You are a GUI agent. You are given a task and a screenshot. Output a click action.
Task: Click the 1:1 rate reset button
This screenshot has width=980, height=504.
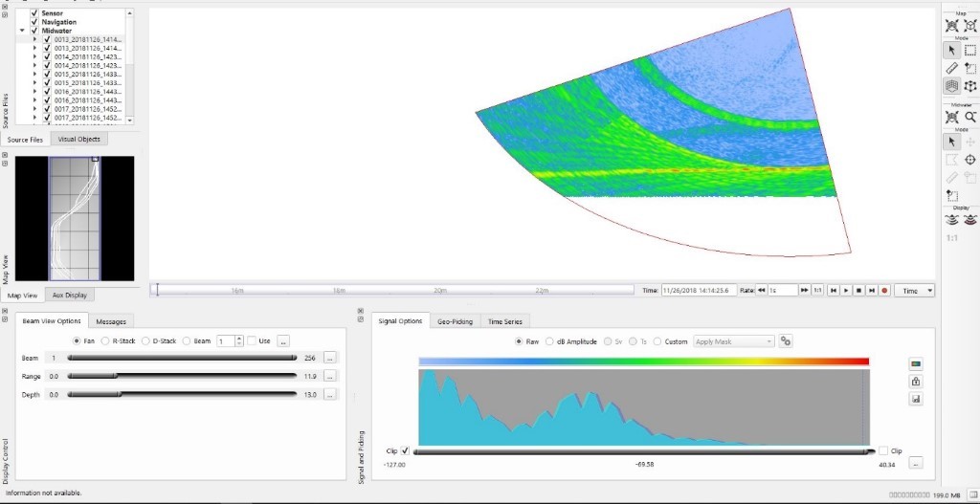(817, 290)
